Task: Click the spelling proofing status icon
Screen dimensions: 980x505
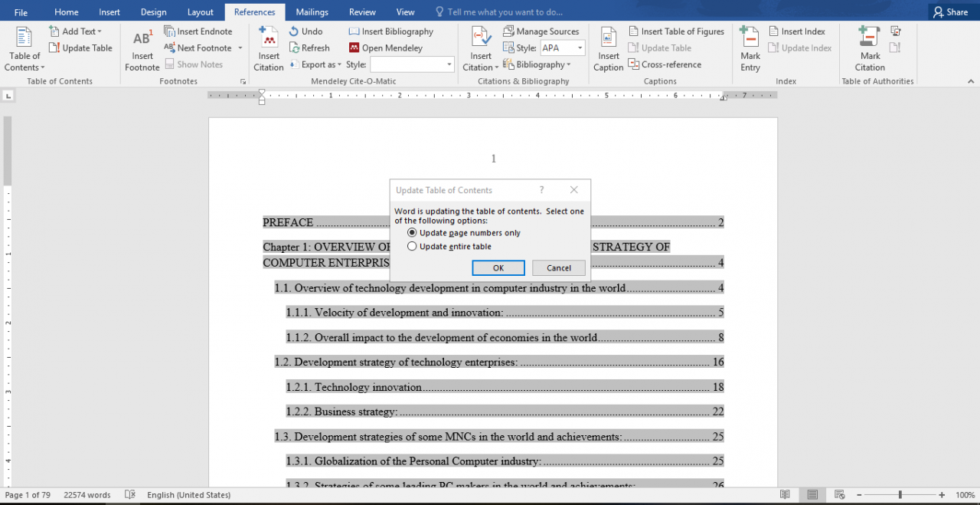Action: point(130,495)
